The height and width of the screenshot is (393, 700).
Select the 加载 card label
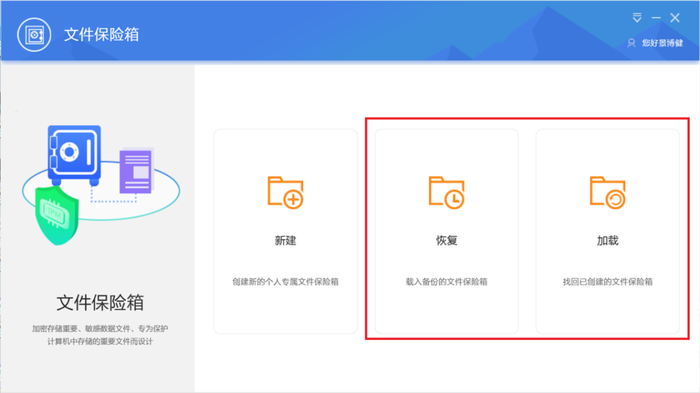click(x=608, y=241)
